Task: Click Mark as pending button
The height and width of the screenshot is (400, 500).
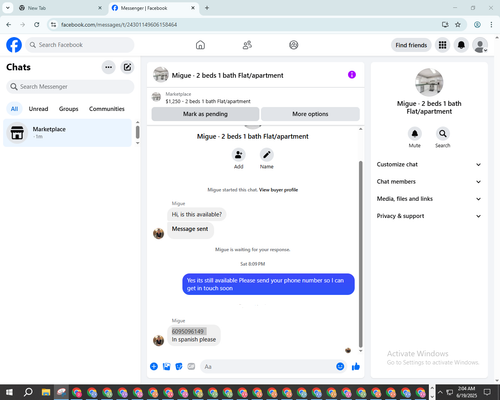Action: pyautogui.click(x=205, y=114)
